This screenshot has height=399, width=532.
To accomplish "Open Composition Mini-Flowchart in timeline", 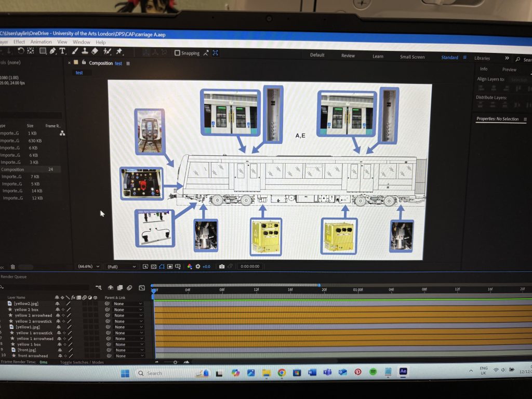I will [x=99, y=288].
